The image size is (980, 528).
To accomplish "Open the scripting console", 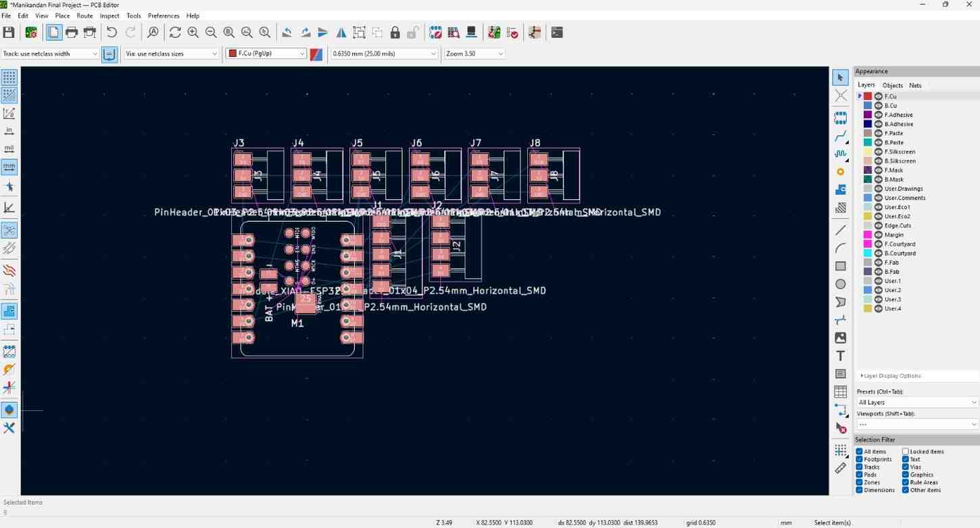I will coord(557,32).
